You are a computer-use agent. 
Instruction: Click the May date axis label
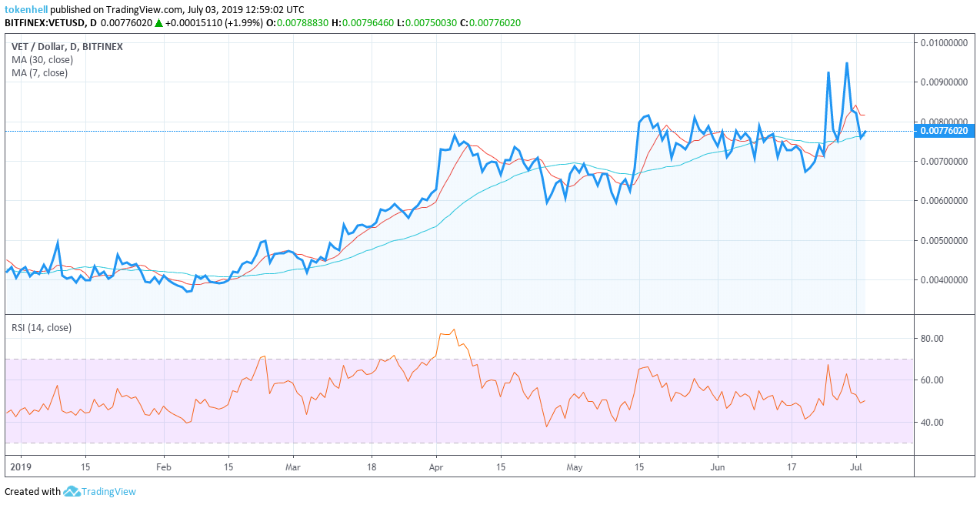coord(575,467)
